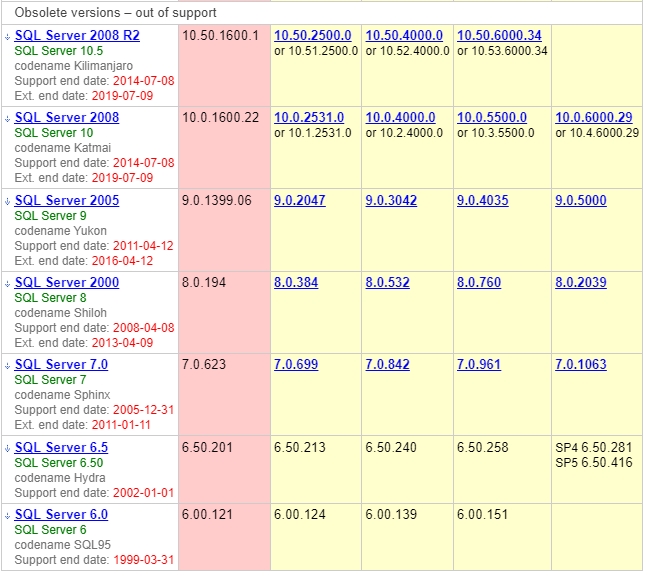649x576 pixels.
Task: Follow the 10.0.2531.0 build link
Action: point(309,118)
